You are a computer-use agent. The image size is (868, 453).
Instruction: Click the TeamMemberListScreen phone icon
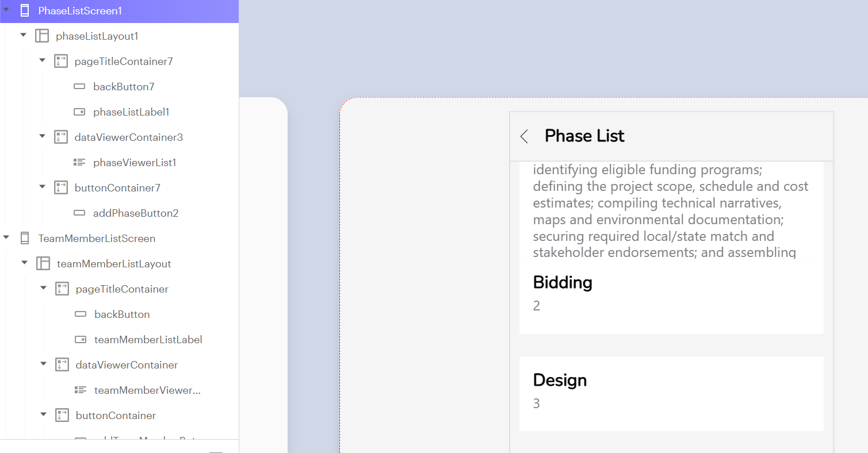24,239
